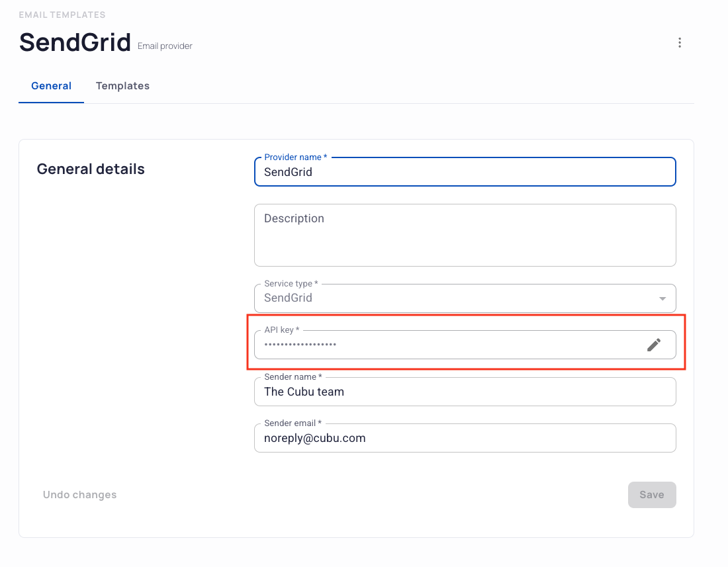Click the pencil icon to edit API key
The width and height of the screenshot is (728, 567).
(654, 345)
